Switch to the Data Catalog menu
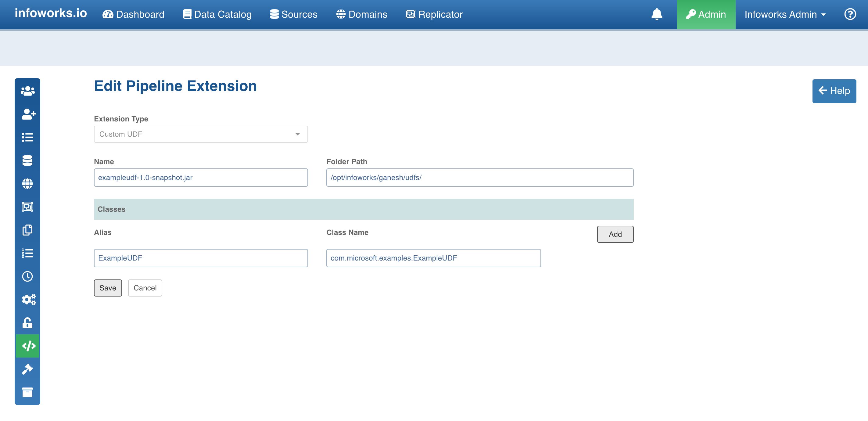Screen dimensions: 868x421 [217, 14]
